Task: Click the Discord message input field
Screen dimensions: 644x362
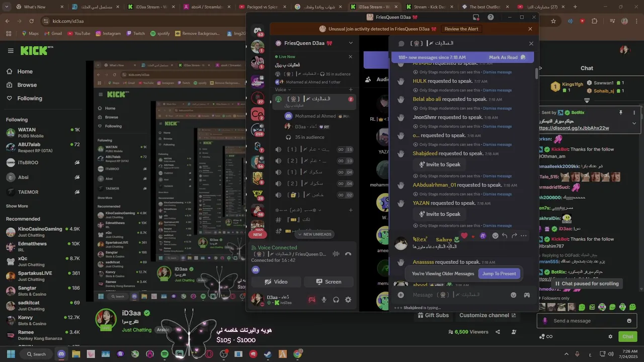Action: click(458, 295)
